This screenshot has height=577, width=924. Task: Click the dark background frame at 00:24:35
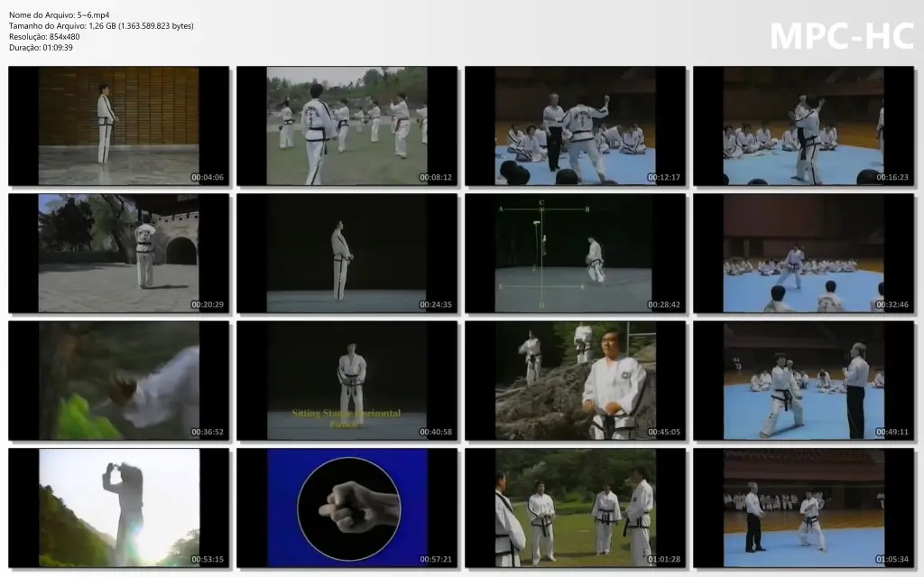click(x=346, y=253)
